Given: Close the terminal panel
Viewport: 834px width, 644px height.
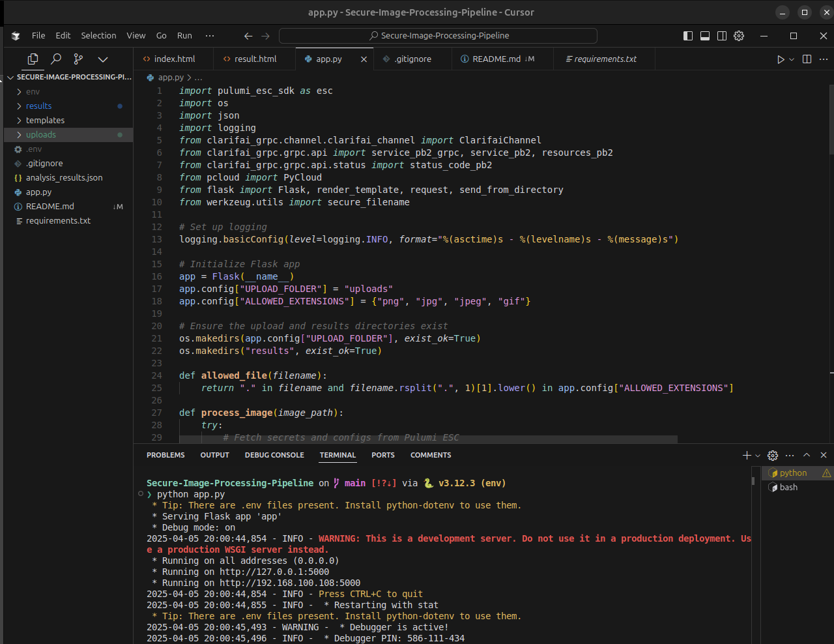Looking at the screenshot, I should click(824, 455).
